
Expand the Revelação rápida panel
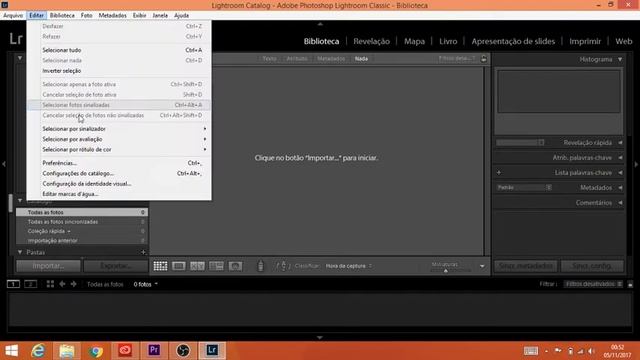click(x=620, y=142)
